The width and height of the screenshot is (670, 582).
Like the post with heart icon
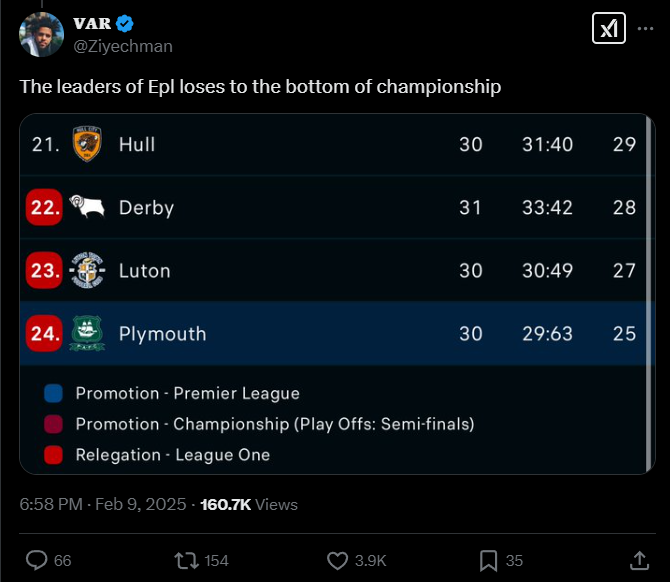337,560
